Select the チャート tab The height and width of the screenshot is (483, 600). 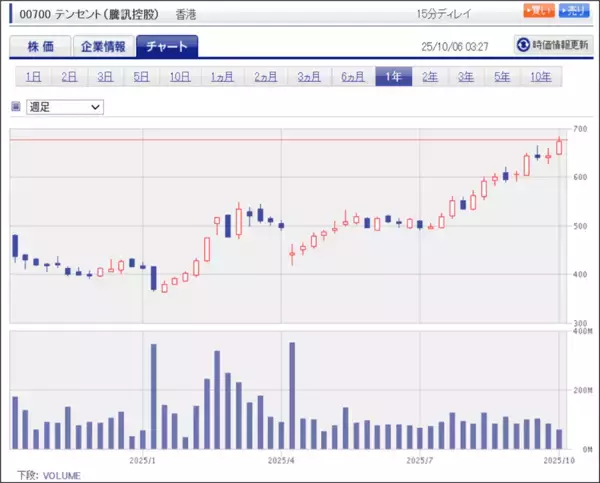pyautogui.click(x=167, y=47)
